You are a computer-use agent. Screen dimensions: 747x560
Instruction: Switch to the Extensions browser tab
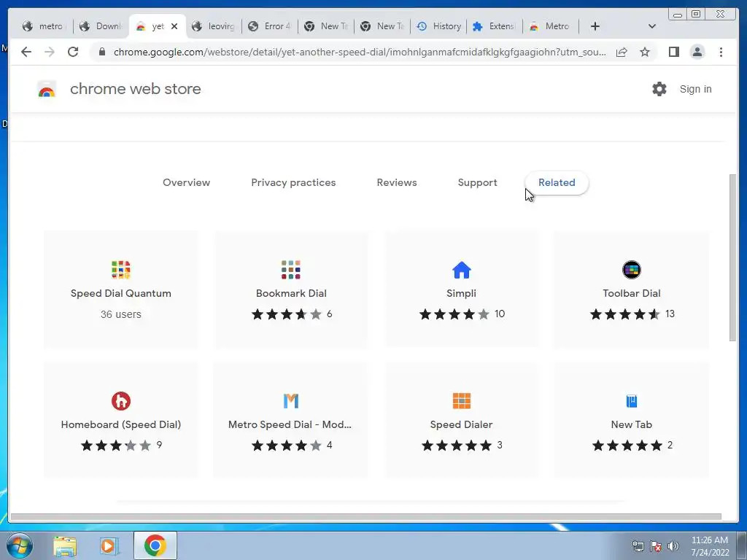(494, 26)
